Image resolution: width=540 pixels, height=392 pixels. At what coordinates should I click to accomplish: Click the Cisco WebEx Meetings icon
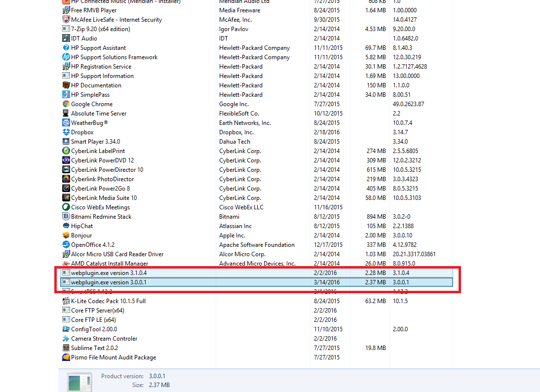point(66,207)
